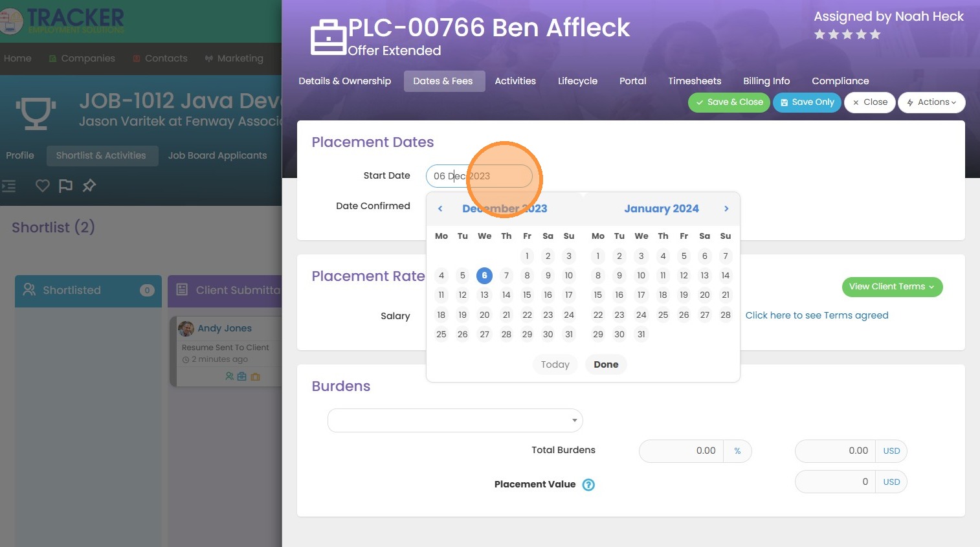Click the Placement Value help icon

pyautogui.click(x=588, y=485)
